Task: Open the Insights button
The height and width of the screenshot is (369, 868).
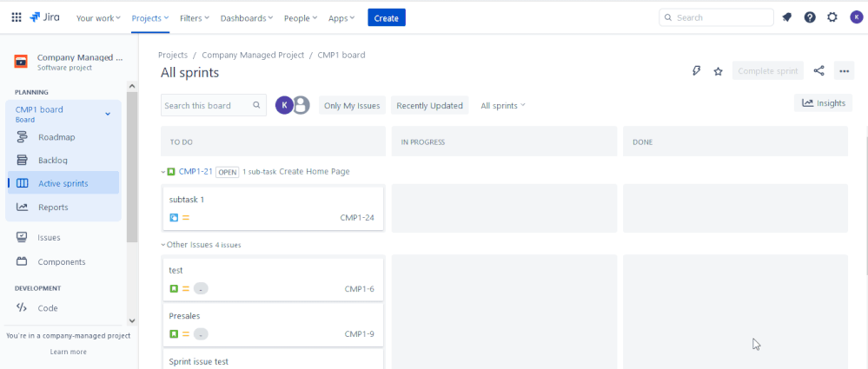Action: click(823, 103)
